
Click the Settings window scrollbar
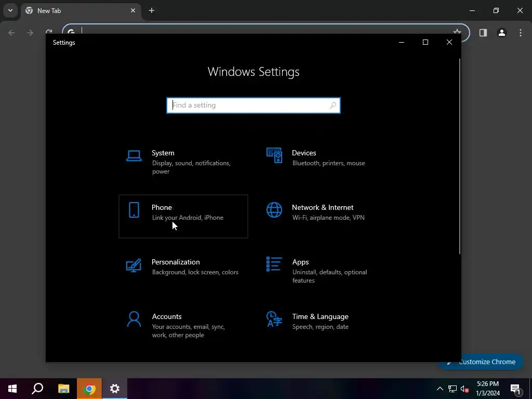(459, 156)
